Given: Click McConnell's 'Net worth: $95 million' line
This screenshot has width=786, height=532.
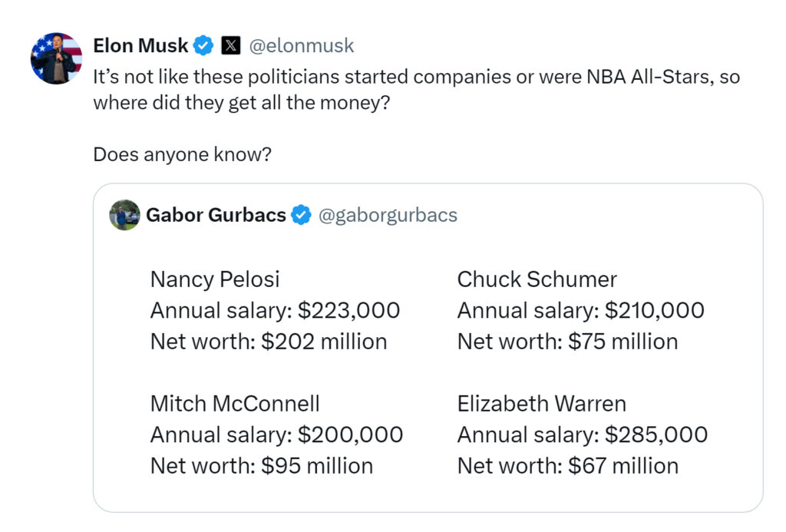Looking at the screenshot, I should 261,466.
